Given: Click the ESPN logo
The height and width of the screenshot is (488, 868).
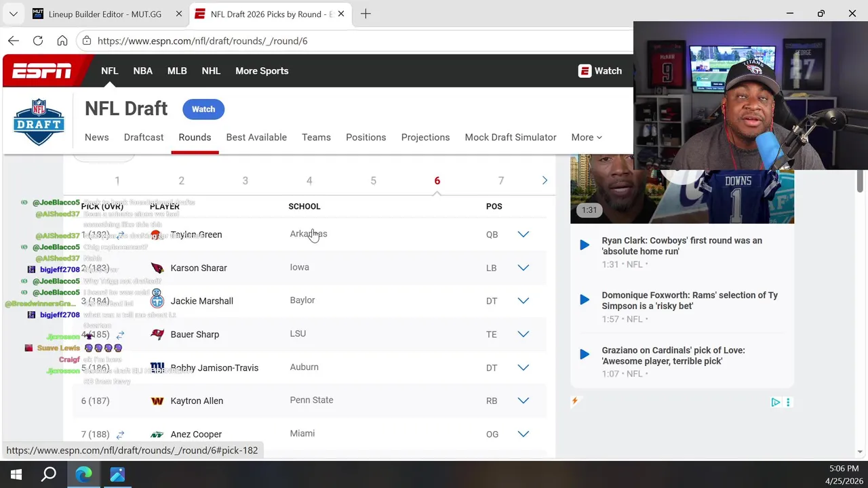Looking at the screenshot, I should (42, 70).
